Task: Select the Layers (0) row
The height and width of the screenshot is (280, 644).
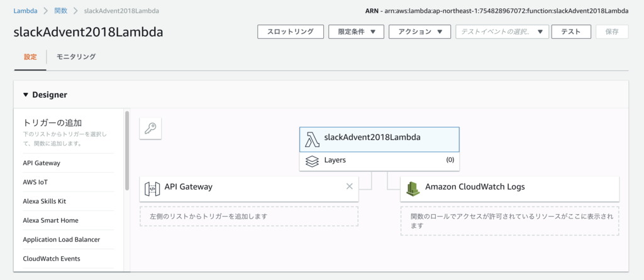Action: pyautogui.click(x=379, y=161)
